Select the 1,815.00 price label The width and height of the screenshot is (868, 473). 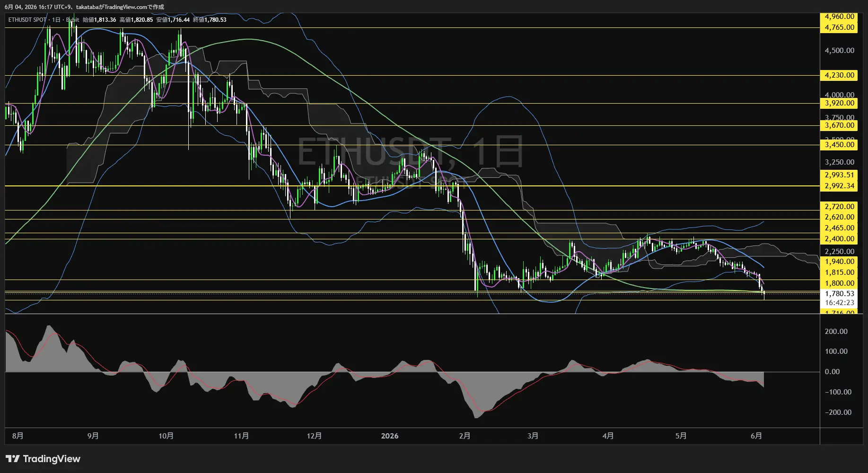[x=840, y=272]
